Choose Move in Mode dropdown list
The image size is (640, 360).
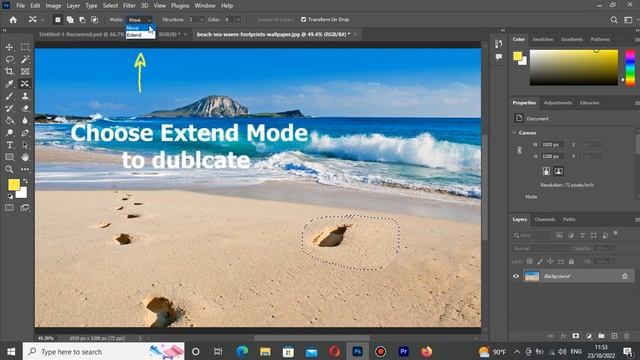click(140, 28)
